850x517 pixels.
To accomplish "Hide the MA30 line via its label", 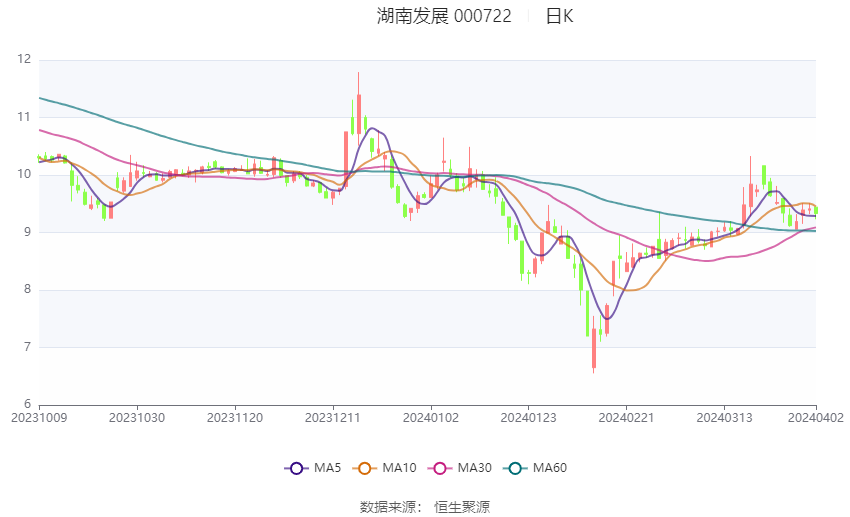I will (x=475, y=468).
